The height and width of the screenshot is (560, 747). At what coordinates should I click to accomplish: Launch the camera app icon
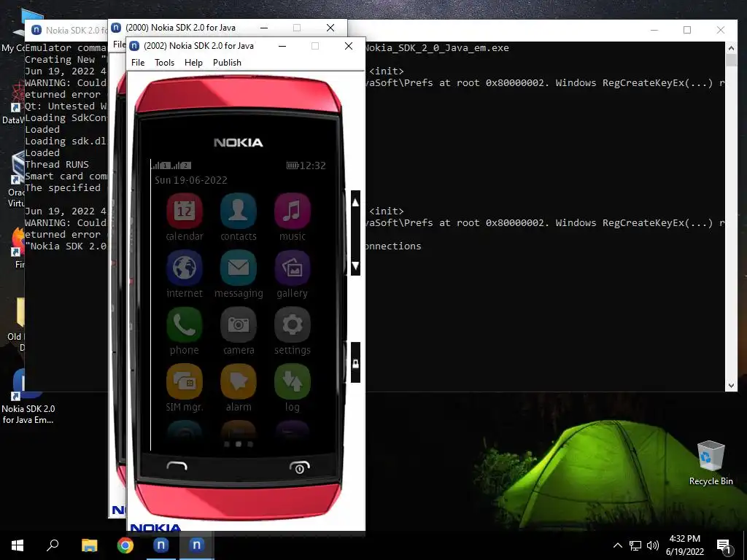[x=239, y=324]
